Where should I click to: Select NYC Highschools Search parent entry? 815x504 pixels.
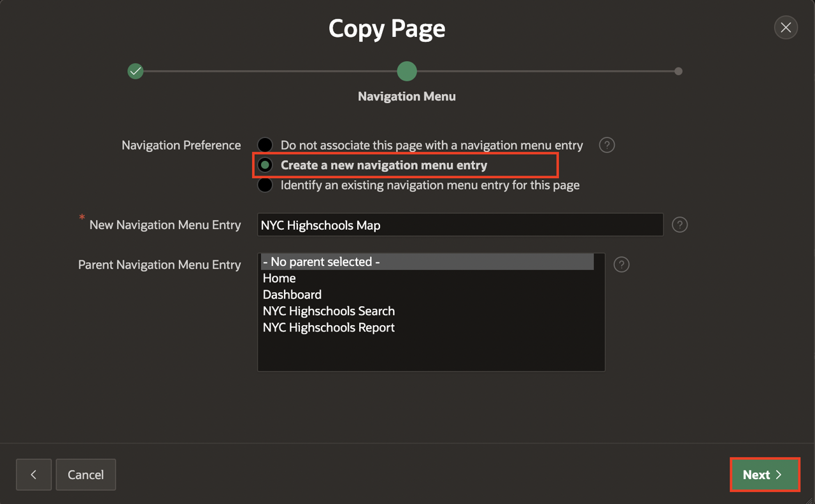coord(329,311)
